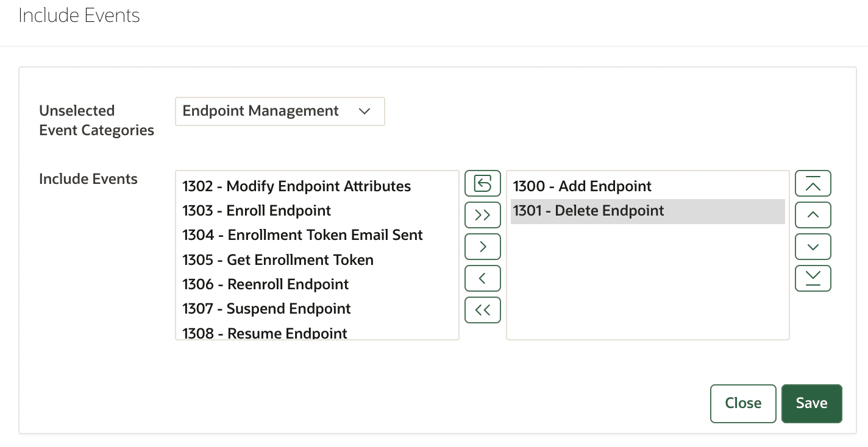The image size is (868, 447).
Task: Click the move-all-right double arrow icon
Action: (x=482, y=214)
